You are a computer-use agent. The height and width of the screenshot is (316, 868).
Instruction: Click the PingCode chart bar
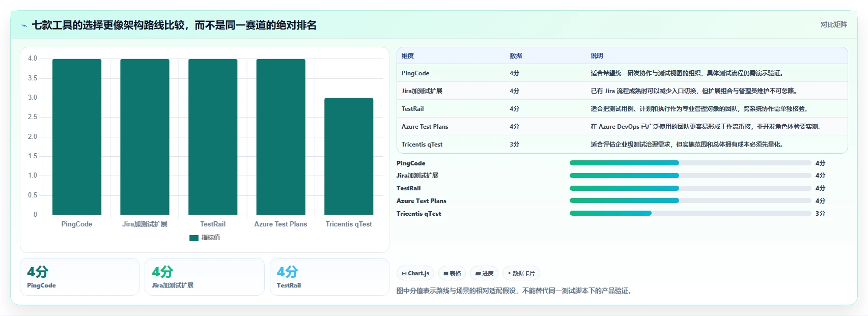[x=77, y=136]
